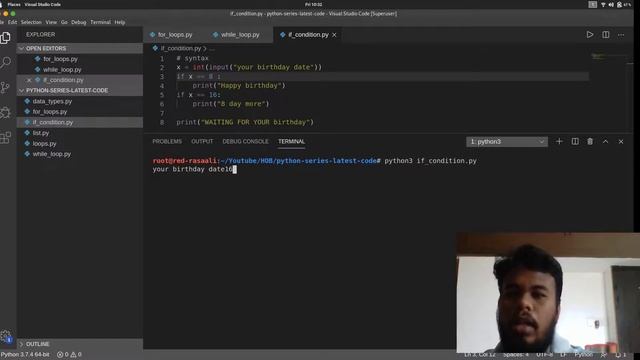This screenshot has width=640, height=360.
Task: Place cursor on line 8 print WAITING statement
Action: point(245,122)
